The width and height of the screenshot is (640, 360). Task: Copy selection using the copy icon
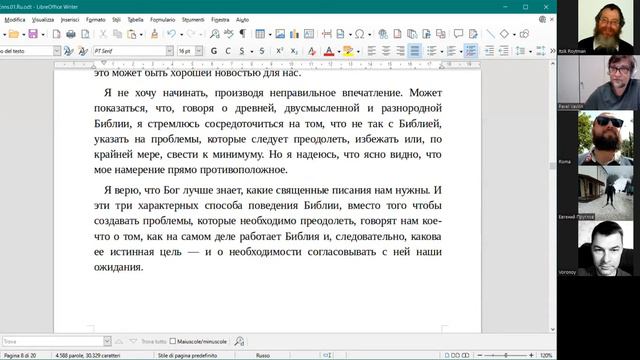(x=118, y=34)
